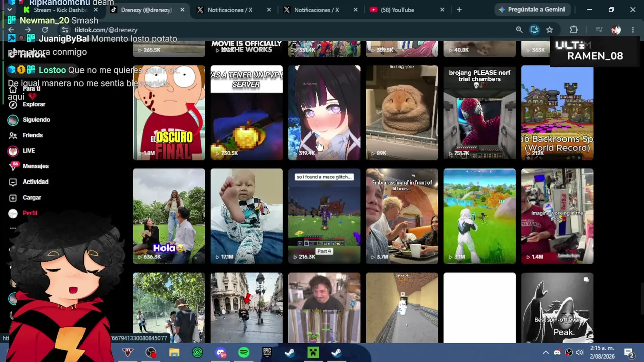The image size is (644, 362).
Task: Open the curly-haired man laughing video
Action: (324, 308)
